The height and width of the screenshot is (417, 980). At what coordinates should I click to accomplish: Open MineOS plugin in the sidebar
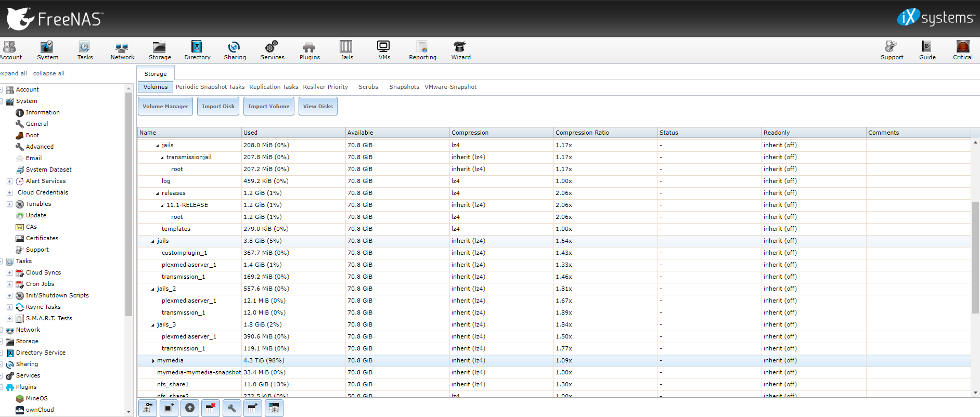click(x=36, y=398)
